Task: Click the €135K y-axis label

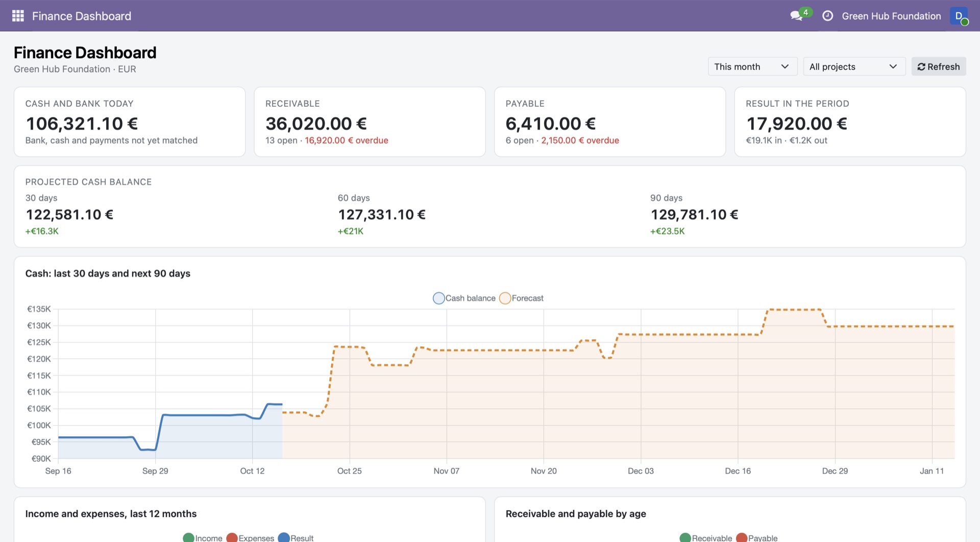Action: [39, 309]
